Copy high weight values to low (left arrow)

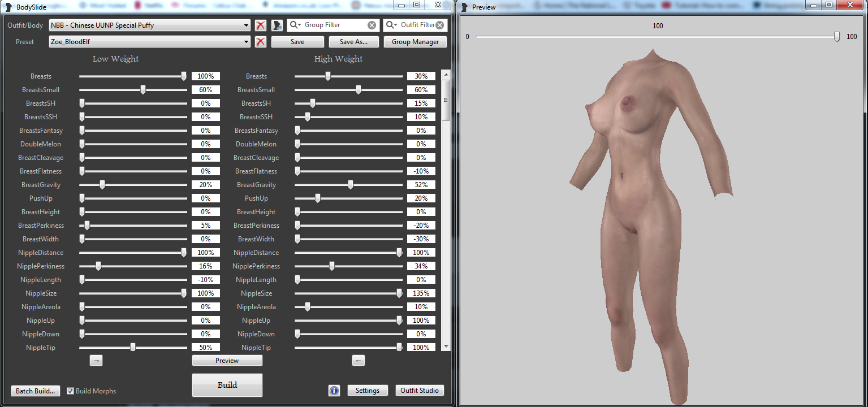(359, 361)
